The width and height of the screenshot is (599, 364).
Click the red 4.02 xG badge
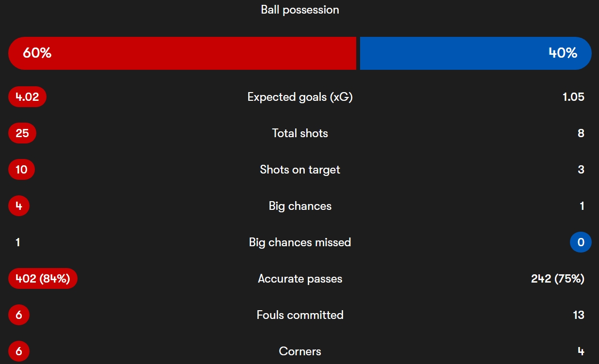[27, 97]
